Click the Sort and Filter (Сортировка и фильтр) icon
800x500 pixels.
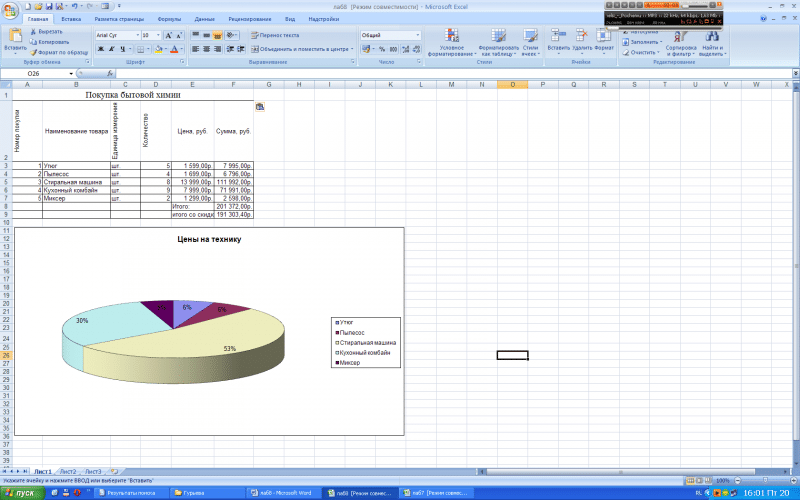coord(680,37)
